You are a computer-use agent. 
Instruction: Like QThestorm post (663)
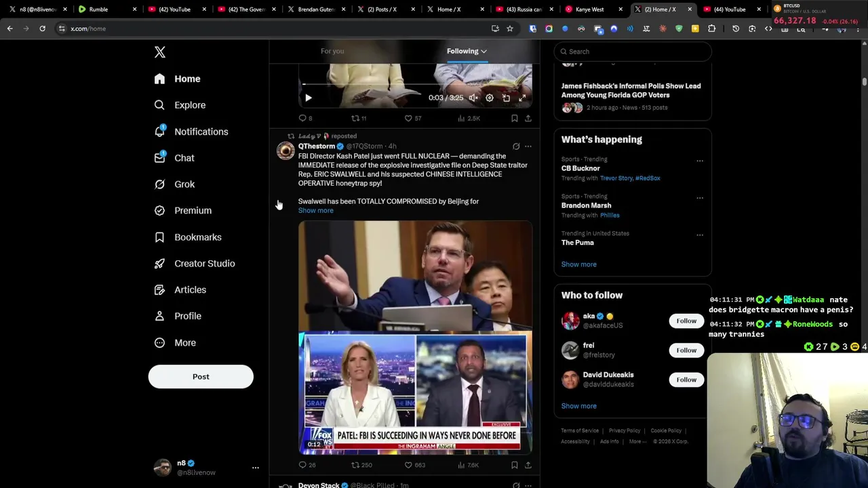(x=415, y=465)
